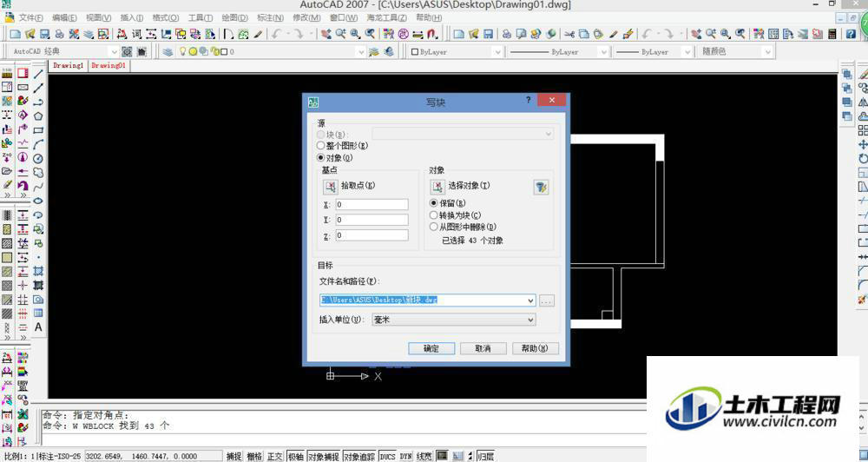The width and height of the screenshot is (868, 462).
Task: Toggle Snap mode in status bar
Action: click(x=234, y=457)
